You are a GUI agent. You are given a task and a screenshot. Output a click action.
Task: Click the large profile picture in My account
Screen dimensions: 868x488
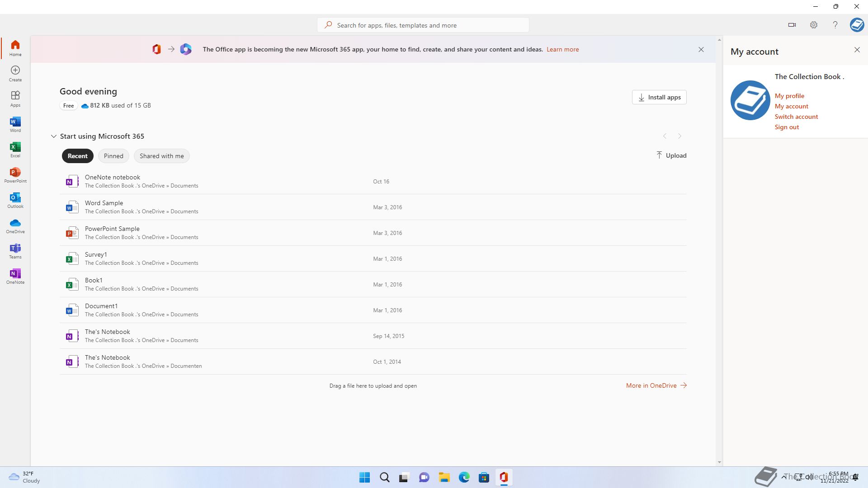click(750, 100)
